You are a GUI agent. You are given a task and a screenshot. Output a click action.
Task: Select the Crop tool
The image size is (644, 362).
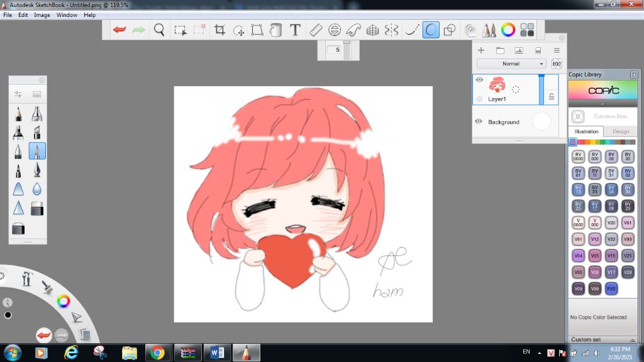(219, 30)
